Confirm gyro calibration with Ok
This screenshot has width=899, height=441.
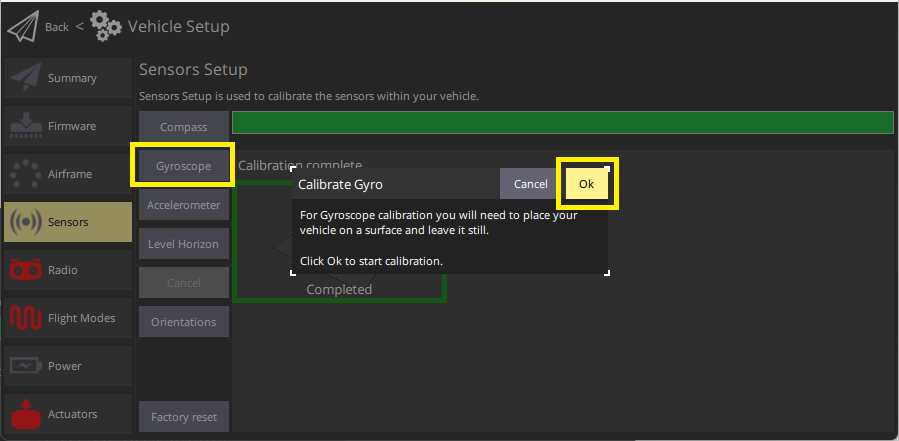[586, 184]
